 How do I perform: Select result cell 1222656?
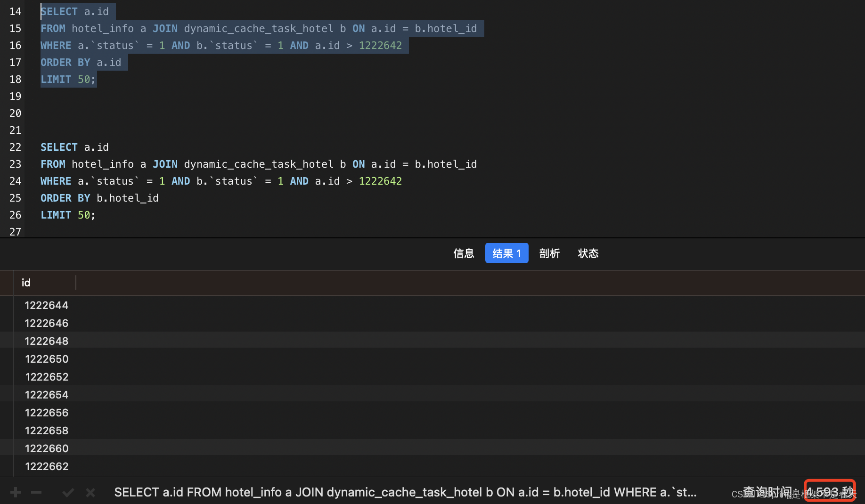[x=47, y=413]
